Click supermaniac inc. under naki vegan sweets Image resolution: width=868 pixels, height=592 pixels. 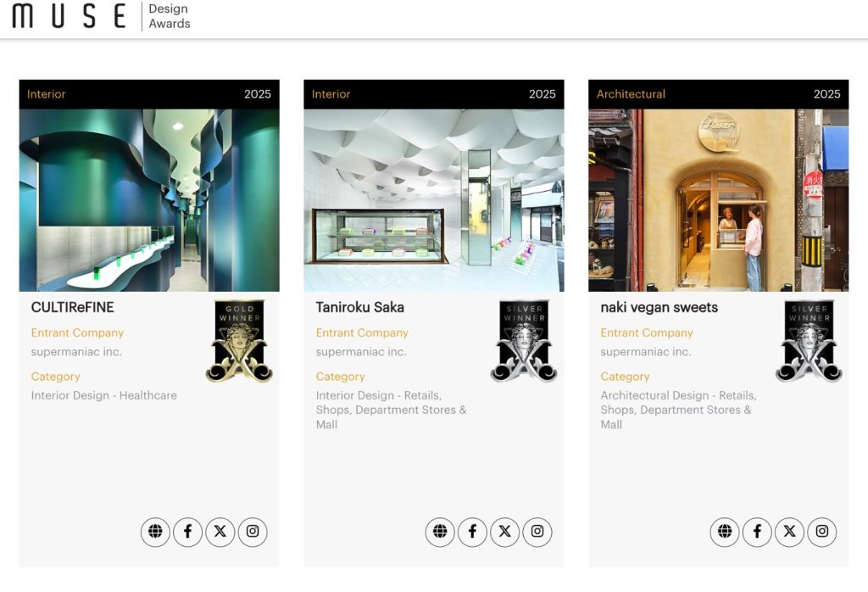click(x=646, y=352)
